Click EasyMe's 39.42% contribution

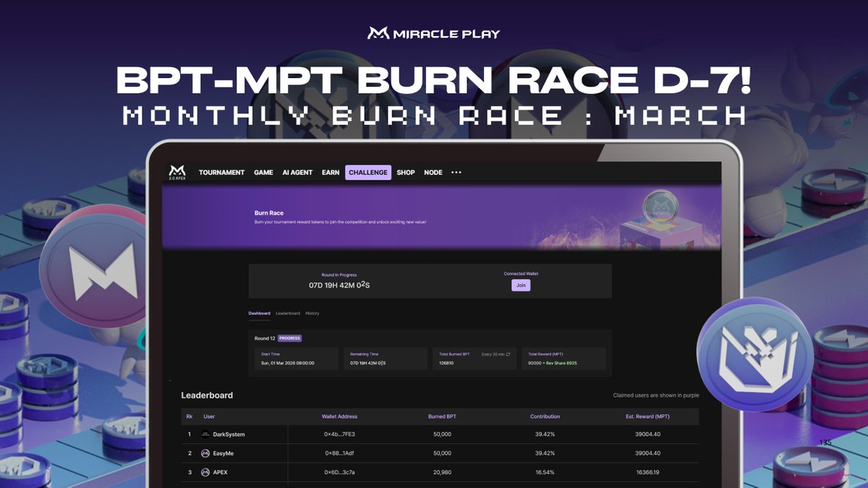pyautogui.click(x=545, y=453)
